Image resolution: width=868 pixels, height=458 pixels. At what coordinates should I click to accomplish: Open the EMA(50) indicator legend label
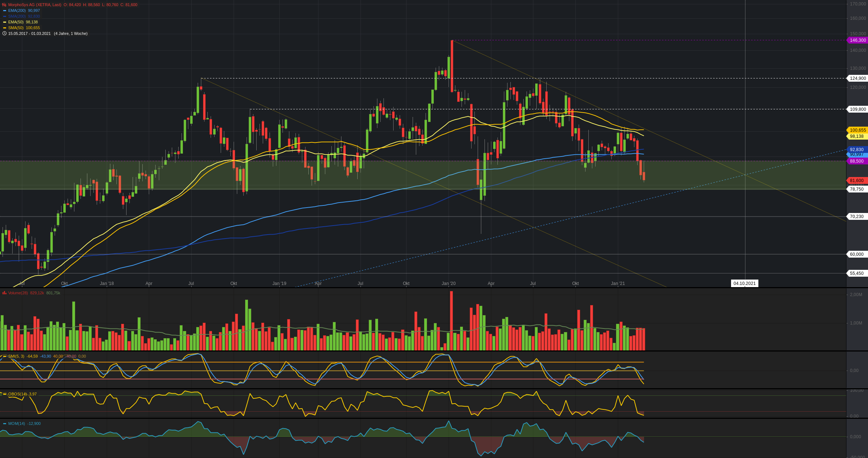coord(16,22)
